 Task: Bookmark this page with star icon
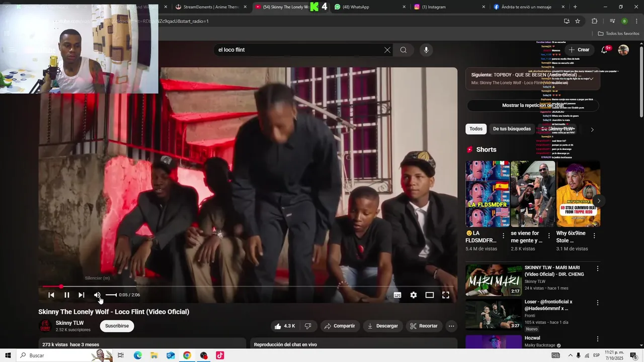tap(578, 21)
